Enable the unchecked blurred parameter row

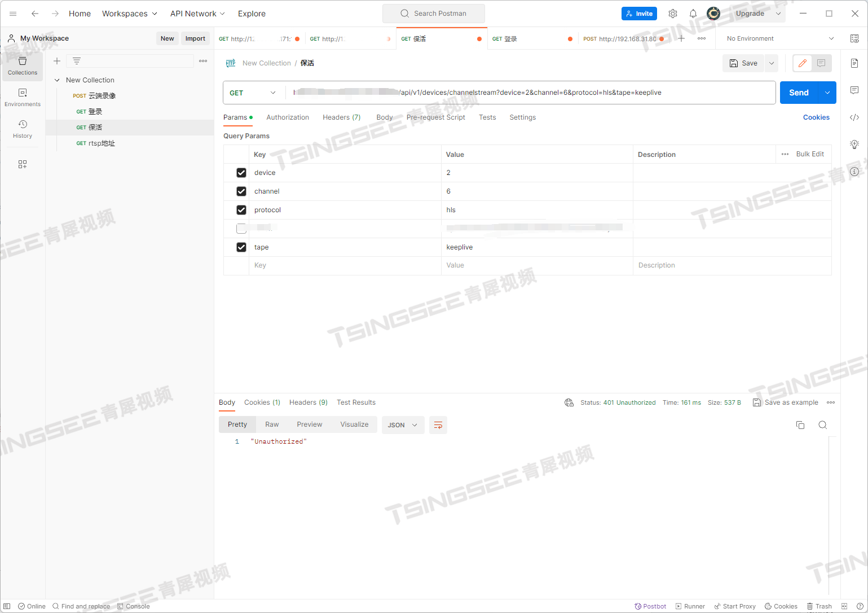(x=241, y=229)
